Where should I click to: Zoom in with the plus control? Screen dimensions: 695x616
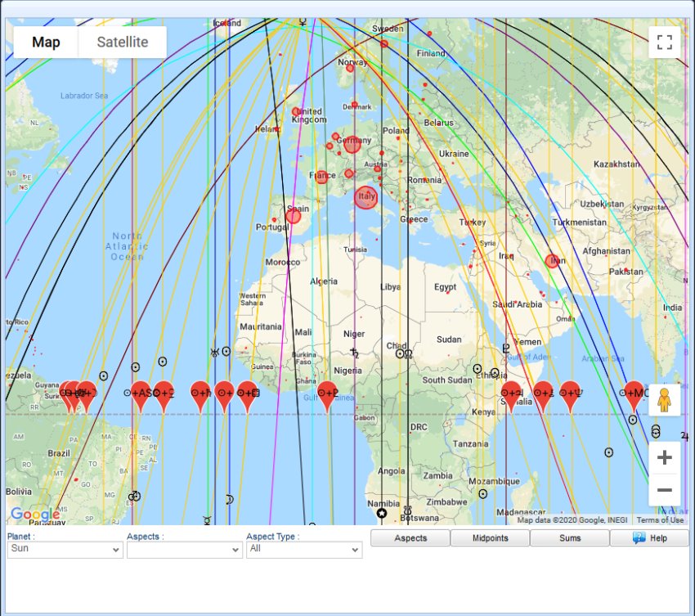pyautogui.click(x=664, y=458)
